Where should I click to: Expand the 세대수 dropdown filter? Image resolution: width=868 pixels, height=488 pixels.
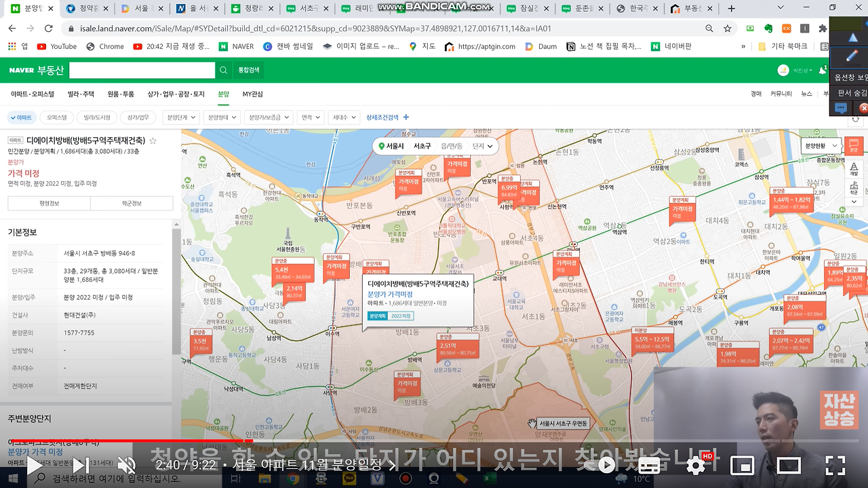344,117
